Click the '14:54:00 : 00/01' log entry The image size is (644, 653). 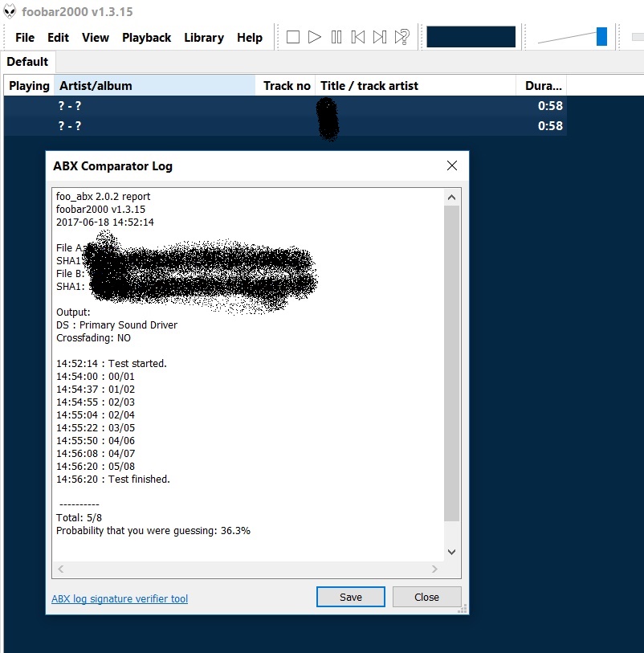pos(96,377)
